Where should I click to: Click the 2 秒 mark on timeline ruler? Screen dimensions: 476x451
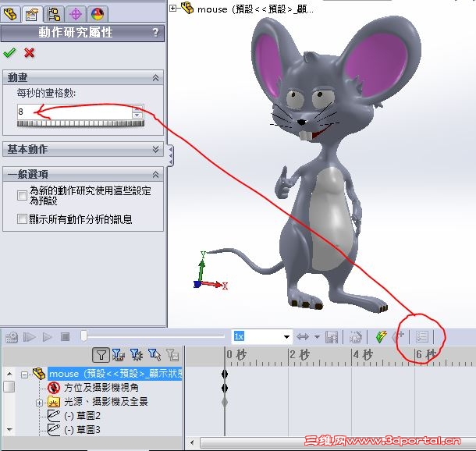pos(299,354)
